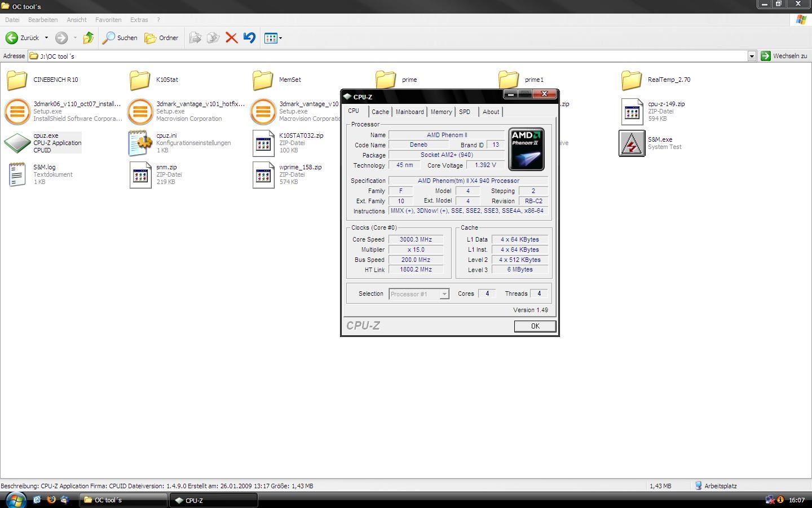
Task: Open the MemSet folder icon
Action: pos(263,80)
